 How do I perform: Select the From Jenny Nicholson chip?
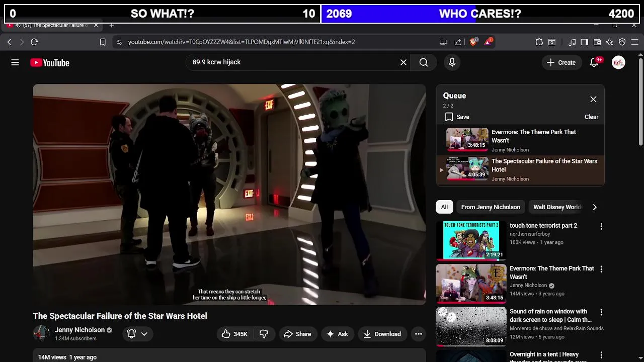491,207
